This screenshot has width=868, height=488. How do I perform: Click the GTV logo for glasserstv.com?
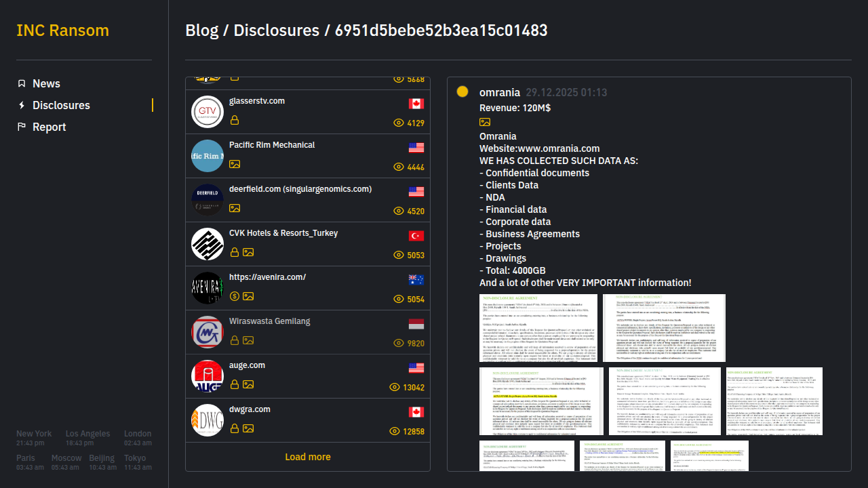tap(208, 112)
